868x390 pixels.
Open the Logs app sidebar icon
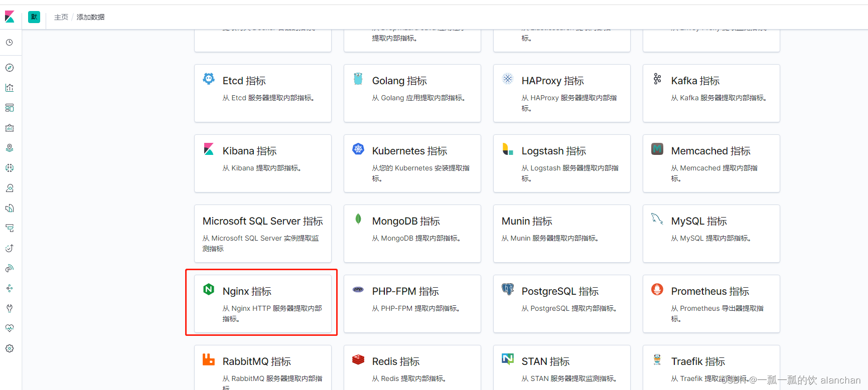click(10, 208)
